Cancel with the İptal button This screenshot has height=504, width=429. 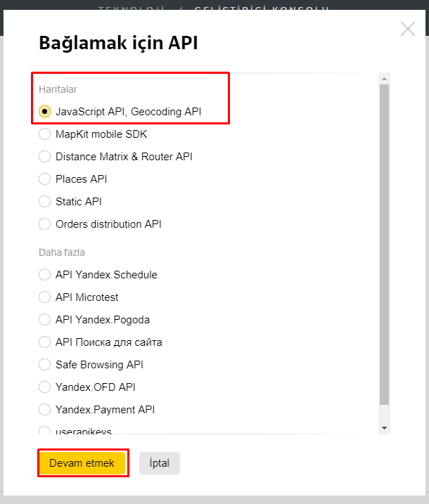pos(160,463)
